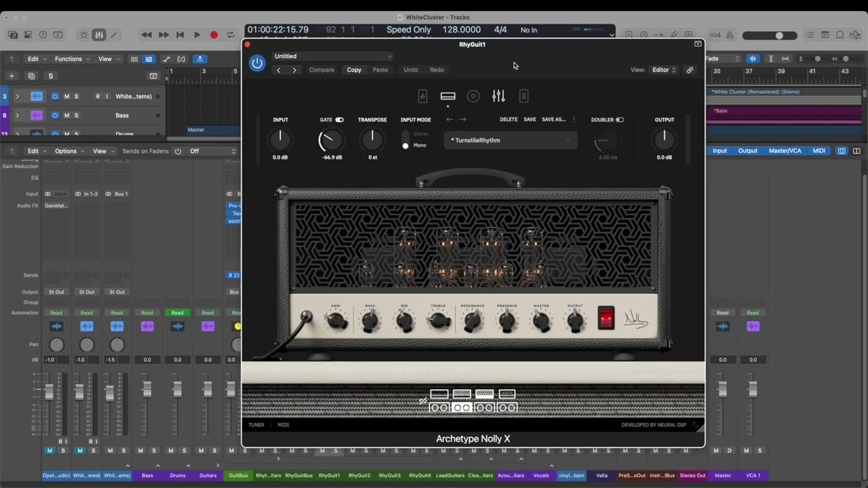The width and height of the screenshot is (868, 488).
Task: Open the Inspector icon in control bar
Action: point(28,35)
